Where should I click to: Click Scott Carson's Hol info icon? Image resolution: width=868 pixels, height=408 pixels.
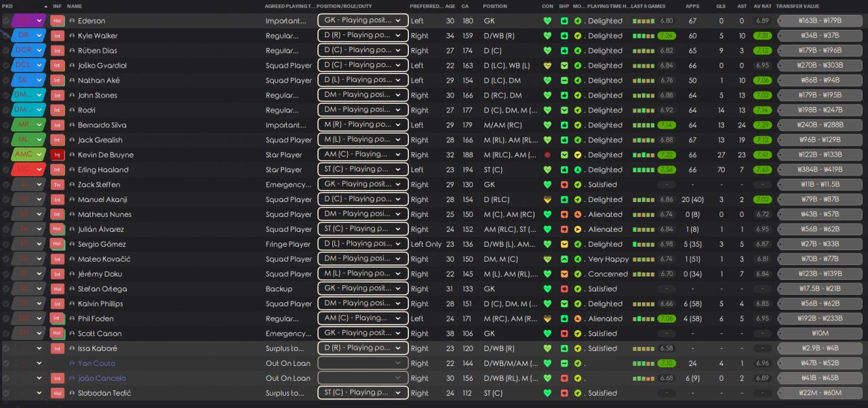(58, 334)
